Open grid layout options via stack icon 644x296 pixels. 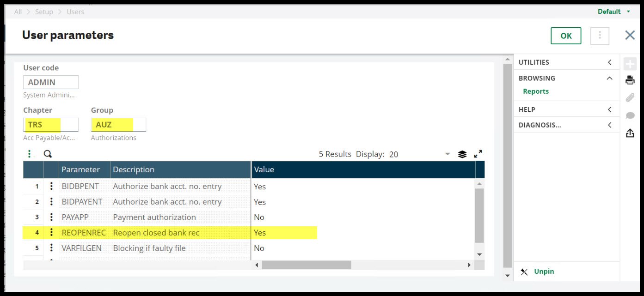(x=462, y=154)
